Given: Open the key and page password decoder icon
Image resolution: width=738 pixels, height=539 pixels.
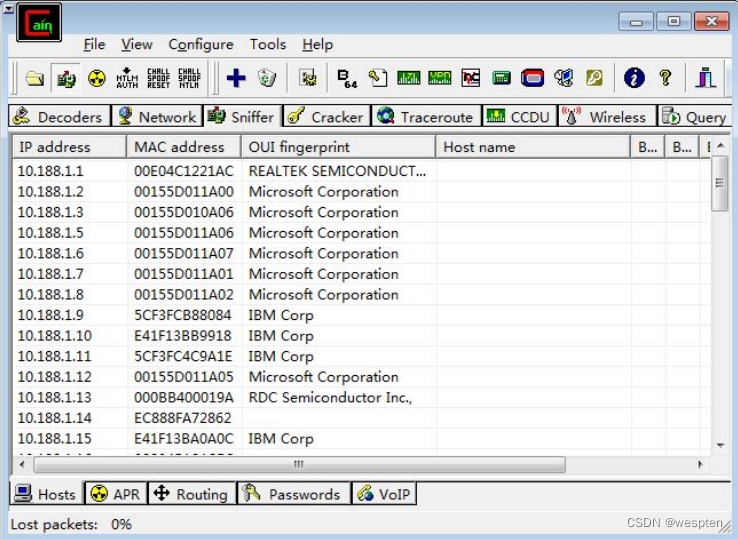Looking at the screenshot, I should pyautogui.click(x=377, y=78).
